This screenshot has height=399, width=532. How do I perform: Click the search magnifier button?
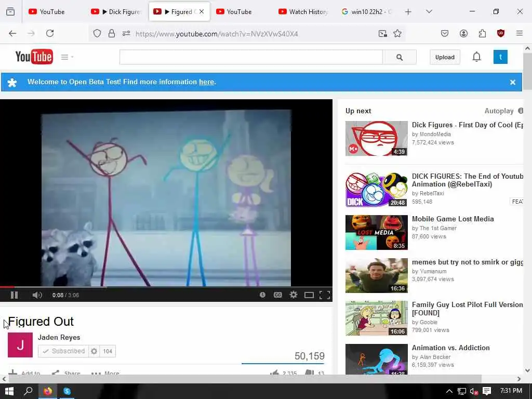coord(400,57)
